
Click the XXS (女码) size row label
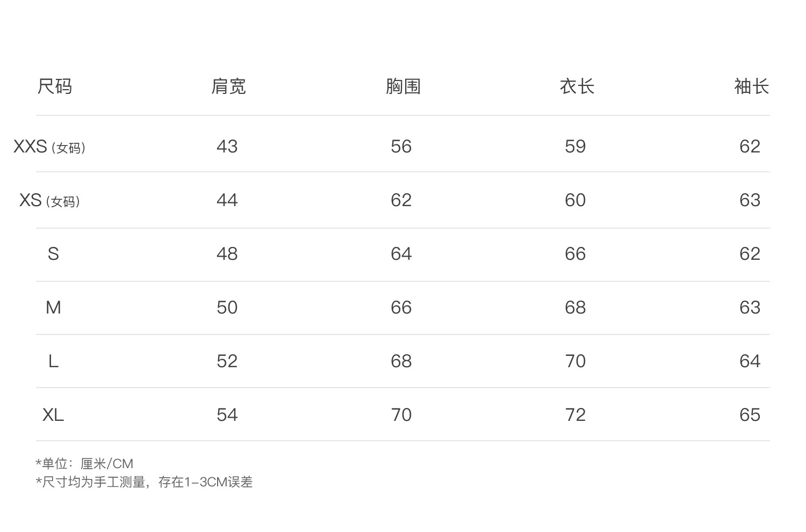click(x=49, y=147)
